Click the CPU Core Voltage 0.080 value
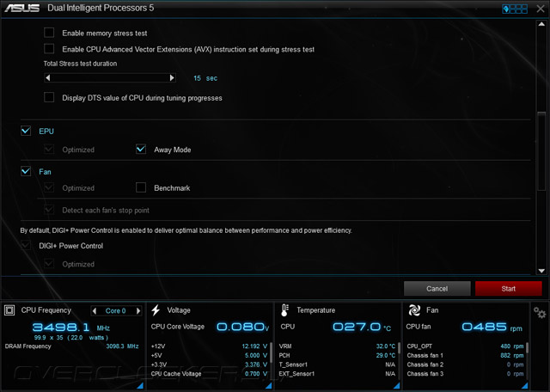The width and height of the screenshot is (550, 392). pyautogui.click(x=242, y=327)
